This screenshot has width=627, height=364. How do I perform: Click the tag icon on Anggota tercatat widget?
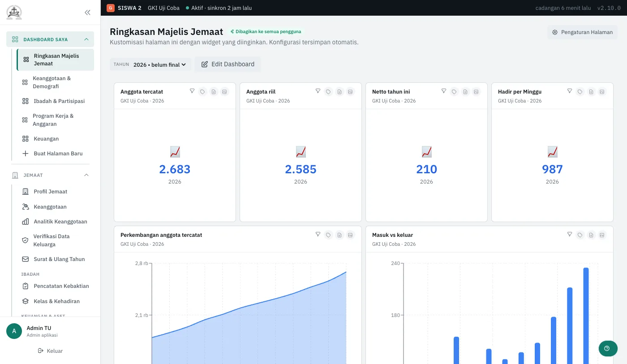[202, 92]
